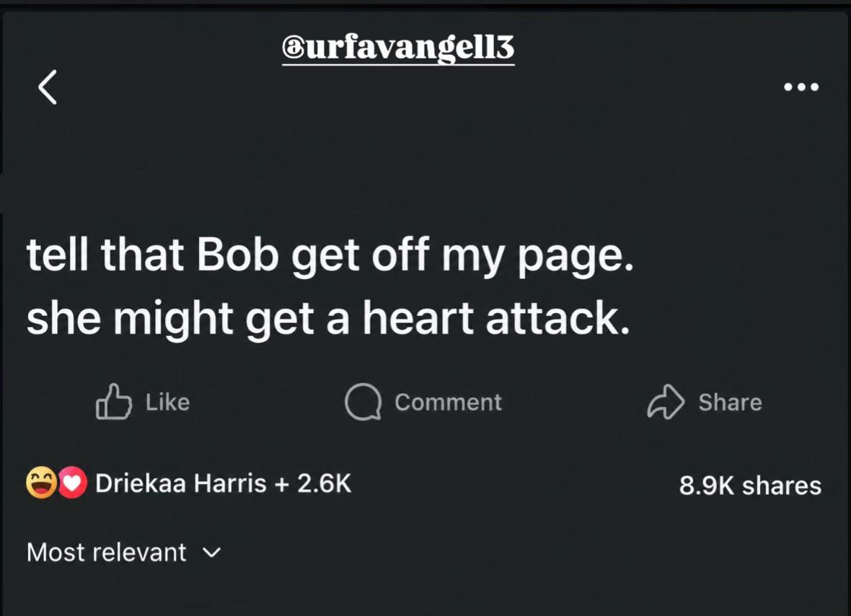Click the laughing reaction emoji
Viewport: 851px width, 616px height.
[41, 483]
